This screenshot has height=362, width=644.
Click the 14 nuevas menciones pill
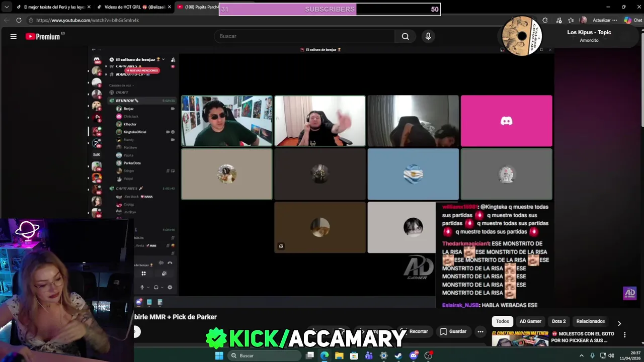tap(142, 70)
